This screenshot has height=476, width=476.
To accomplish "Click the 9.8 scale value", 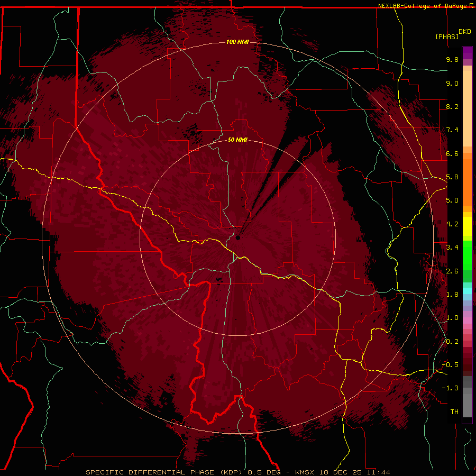I will 452,59.
